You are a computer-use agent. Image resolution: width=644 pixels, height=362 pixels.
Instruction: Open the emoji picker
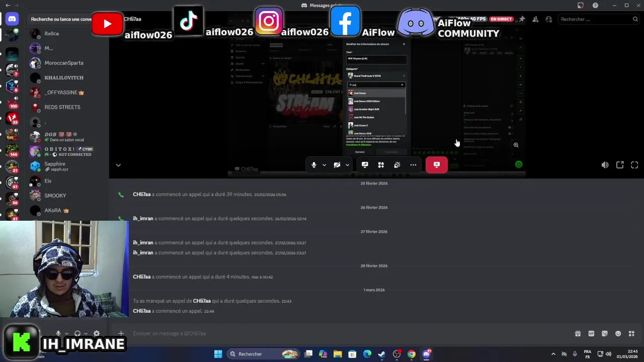click(x=618, y=333)
